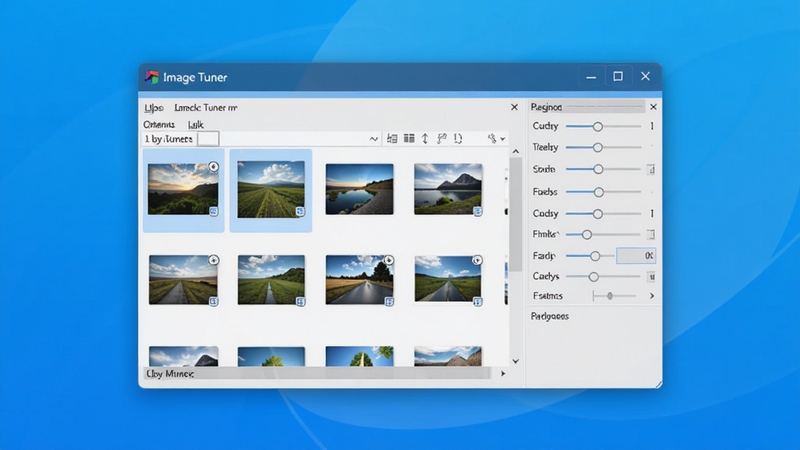Viewport: 800px width, 450px height.
Task: Click the tools icon at toolbar's right end
Action: (x=492, y=138)
